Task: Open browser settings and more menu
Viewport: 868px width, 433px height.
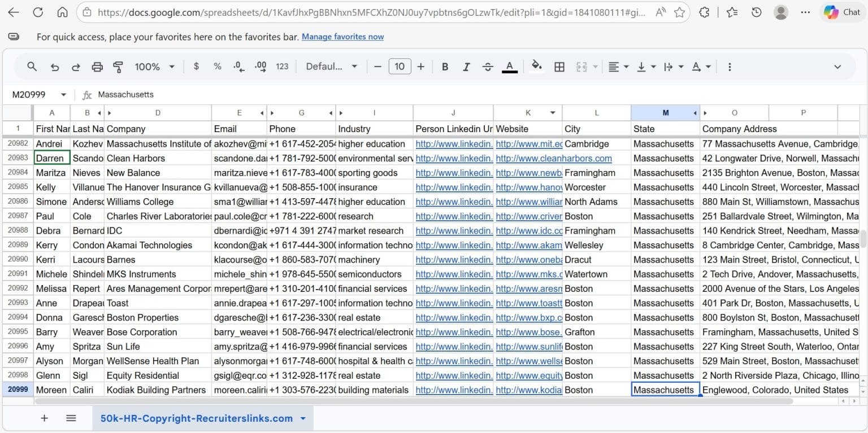Action: [x=805, y=12]
